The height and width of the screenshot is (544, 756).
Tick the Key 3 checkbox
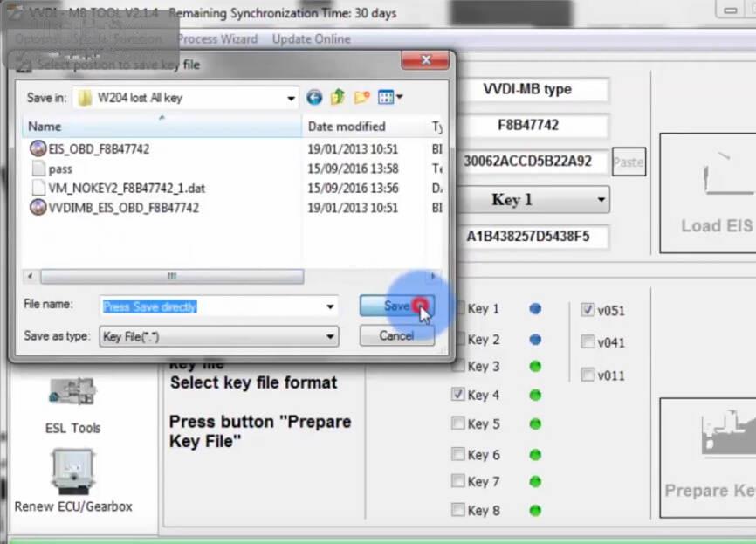coord(458,366)
